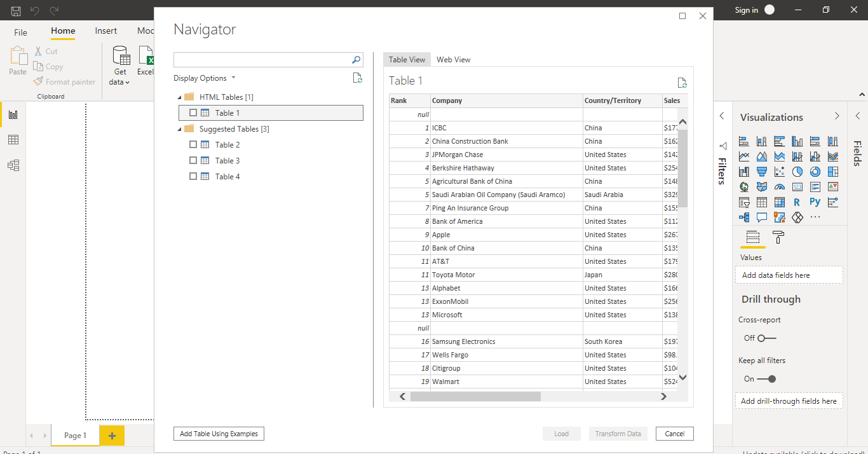The width and height of the screenshot is (868, 454).
Task: Open the Insert ribbon tab
Action: pos(106,31)
